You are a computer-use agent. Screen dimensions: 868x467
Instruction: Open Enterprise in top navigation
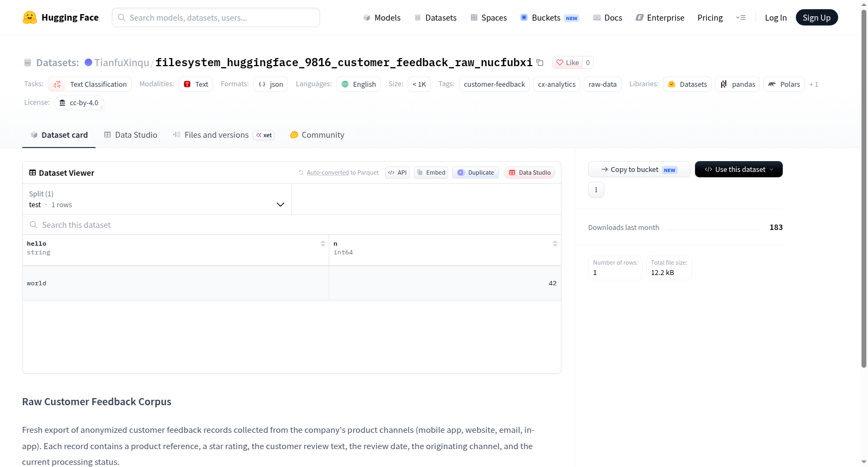[660, 17]
